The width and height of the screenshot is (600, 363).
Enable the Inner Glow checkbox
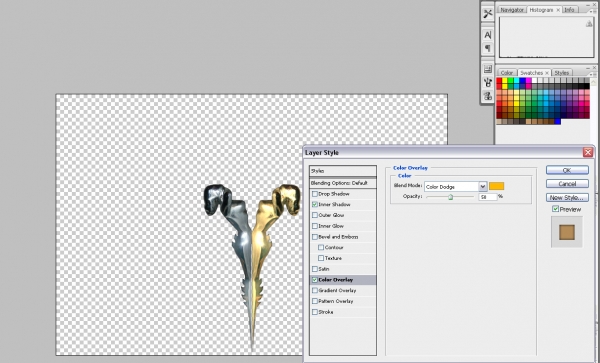[315, 226]
